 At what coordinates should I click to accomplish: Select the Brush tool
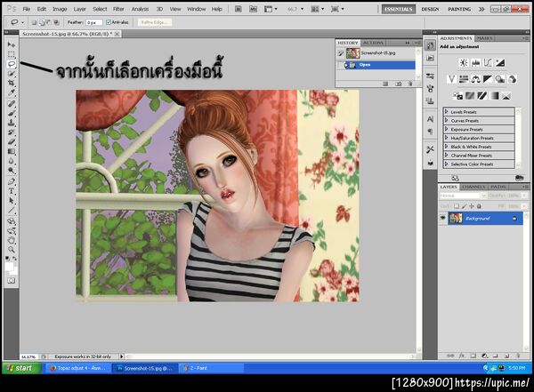tap(12, 113)
